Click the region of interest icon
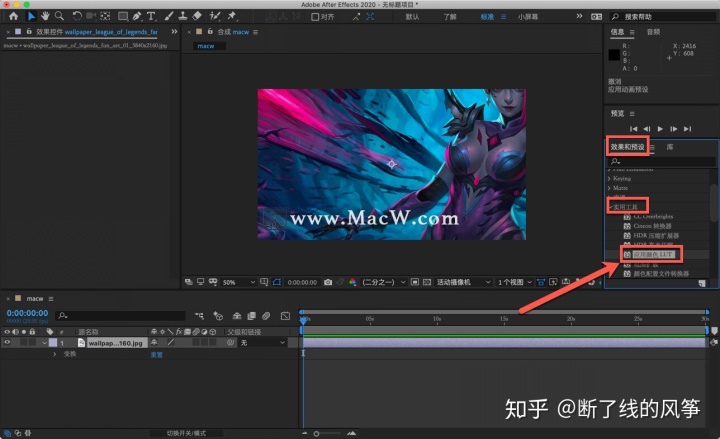Image resolution: width=720 pixels, height=439 pixels. (x=415, y=282)
